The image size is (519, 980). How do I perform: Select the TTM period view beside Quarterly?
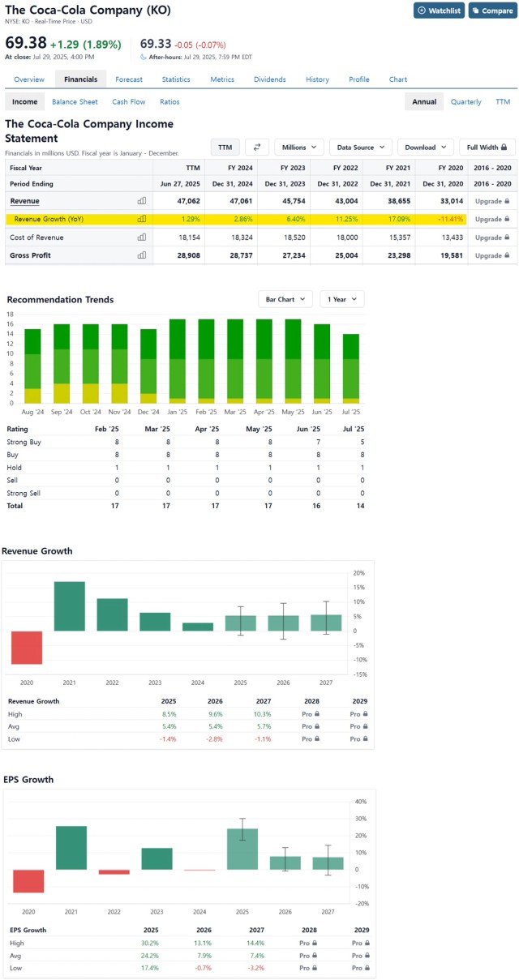503,102
